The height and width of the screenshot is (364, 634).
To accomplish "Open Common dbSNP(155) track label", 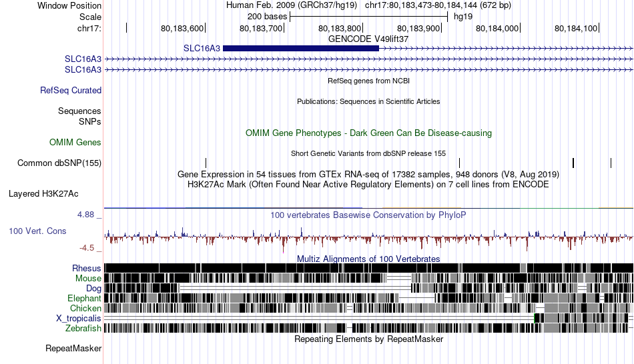I will [59, 163].
